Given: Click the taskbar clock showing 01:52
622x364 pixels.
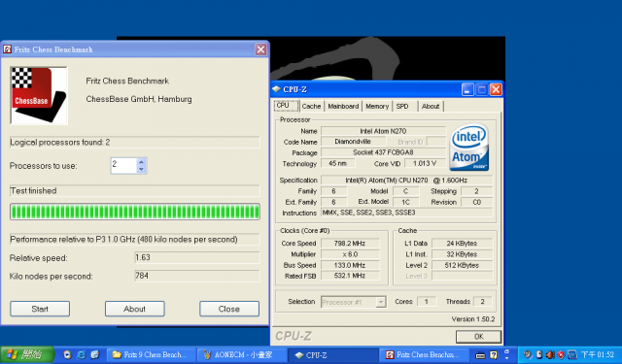Looking at the screenshot, I should (598, 355).
